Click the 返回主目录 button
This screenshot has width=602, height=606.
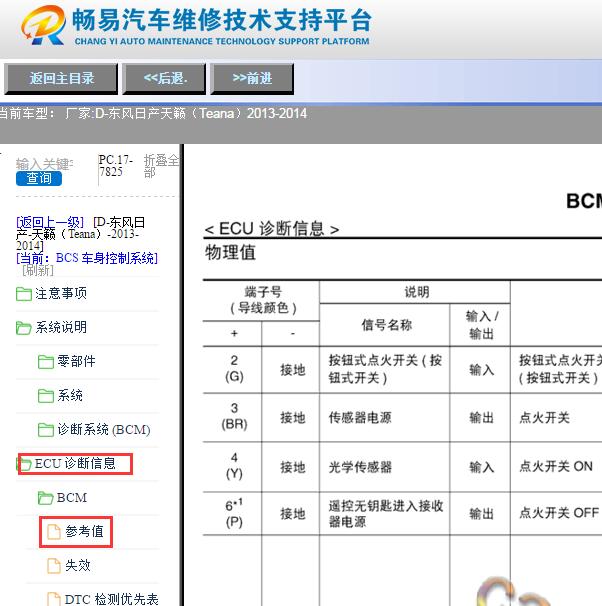coord(61,79)
